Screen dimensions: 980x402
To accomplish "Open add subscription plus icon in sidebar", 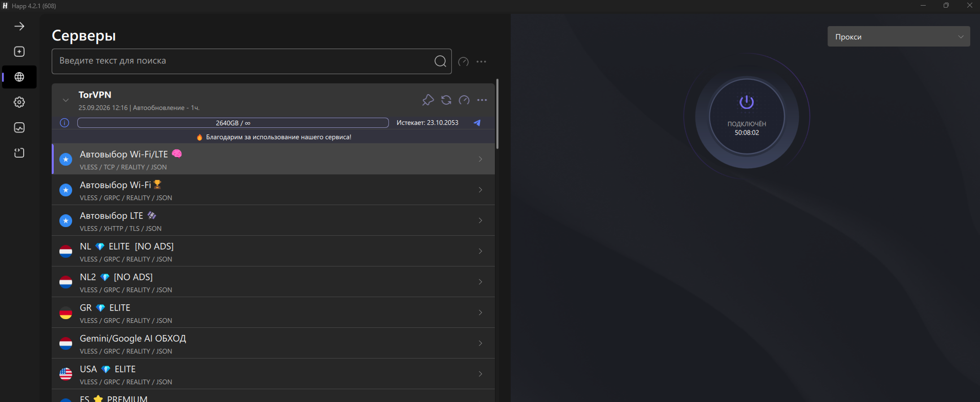I will 19,52.
